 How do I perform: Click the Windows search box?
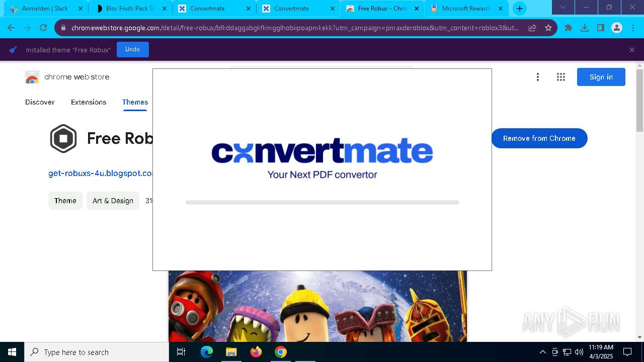97,352
